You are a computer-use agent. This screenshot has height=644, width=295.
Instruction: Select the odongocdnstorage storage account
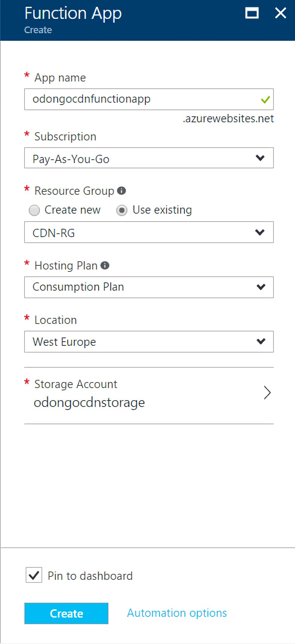pos(89,402)
